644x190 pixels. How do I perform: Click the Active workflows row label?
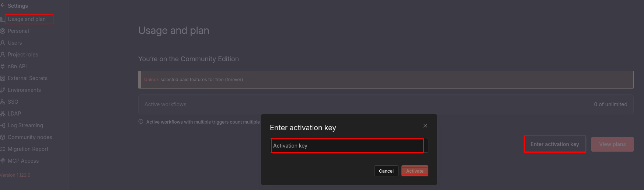pyautogui.click(x=166, y=104)
